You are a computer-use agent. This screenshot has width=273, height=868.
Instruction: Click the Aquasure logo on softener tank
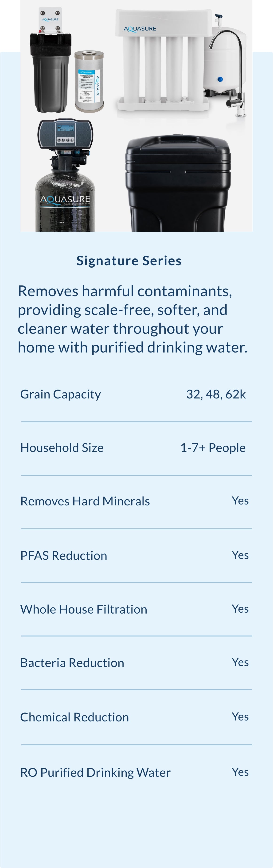[66, 200]
